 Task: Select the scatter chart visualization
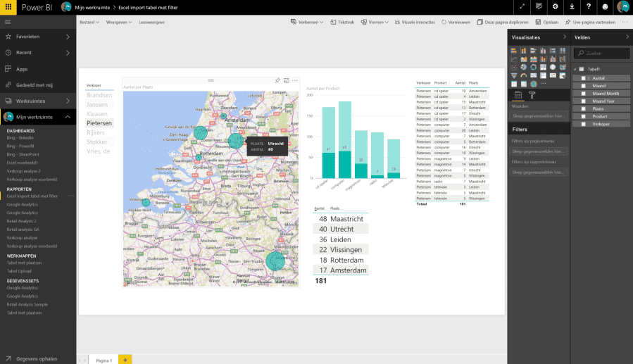coord(514,67)
